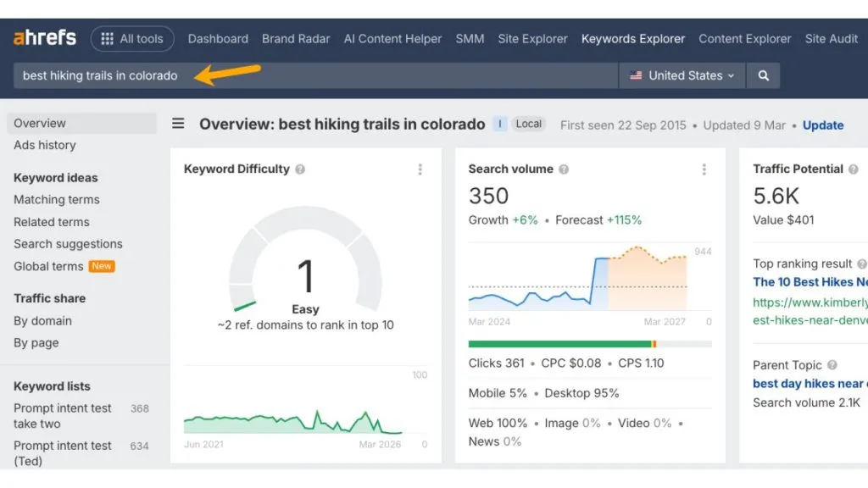
Task: Open The 10 Best Hikes top result link
Action: [x=810, y=282]
